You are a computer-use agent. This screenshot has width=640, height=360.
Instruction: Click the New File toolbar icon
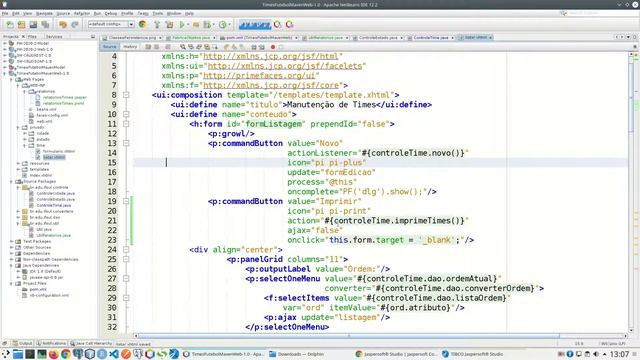tap(10, 25)
